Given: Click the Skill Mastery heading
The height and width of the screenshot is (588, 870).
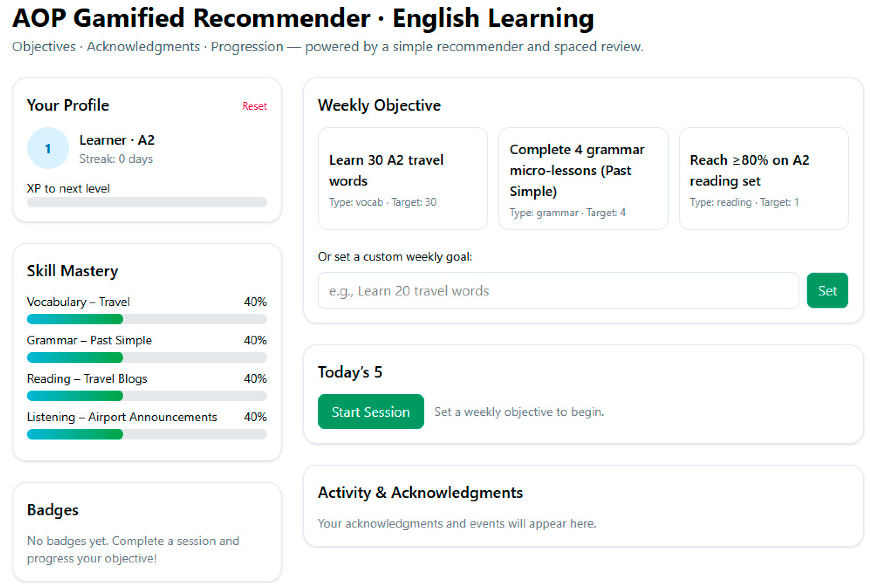Looking at the screenshot, I should click(x=72, y=271).
